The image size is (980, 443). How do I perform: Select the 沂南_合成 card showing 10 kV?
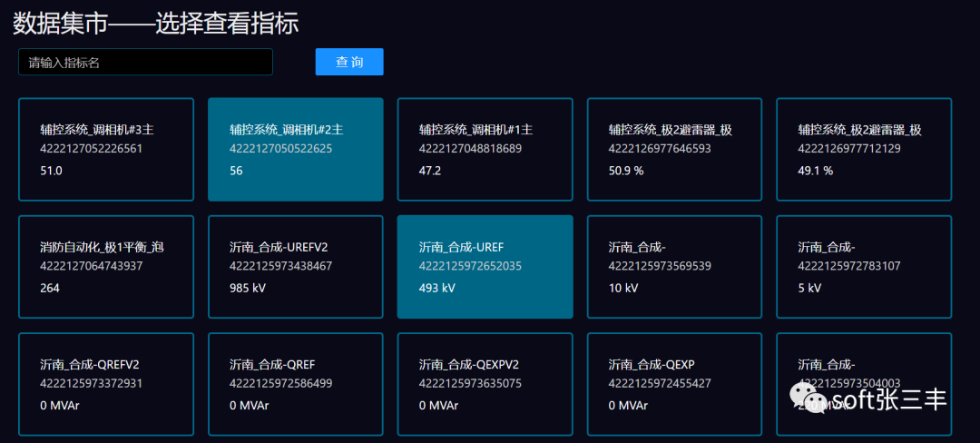(674, 267)
